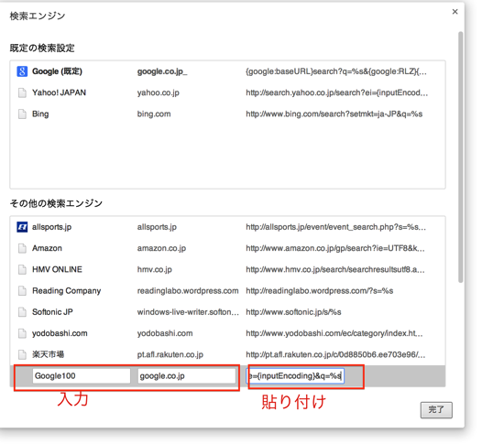Viewport: 504px width, 444px height.
Task: Click the pt.afl.rakuten.co.jp keyword
Action: tap(170, 354)
